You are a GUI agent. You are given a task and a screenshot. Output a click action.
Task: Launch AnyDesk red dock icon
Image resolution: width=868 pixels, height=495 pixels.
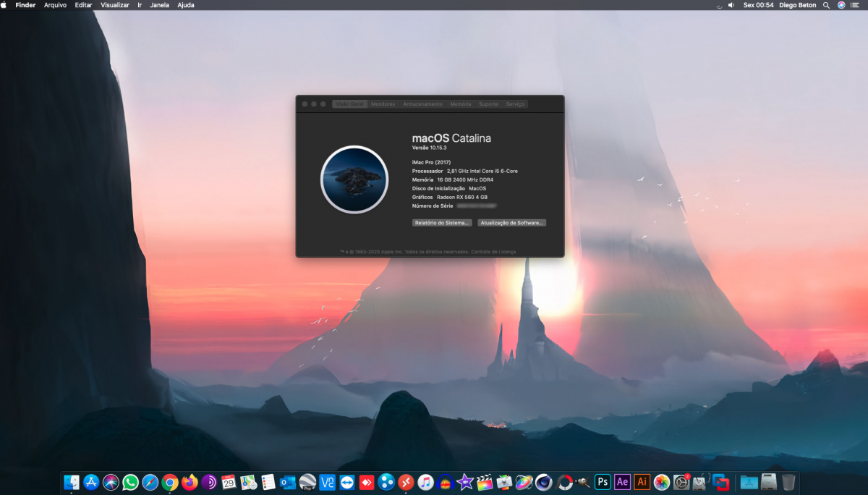coord(367,482)
